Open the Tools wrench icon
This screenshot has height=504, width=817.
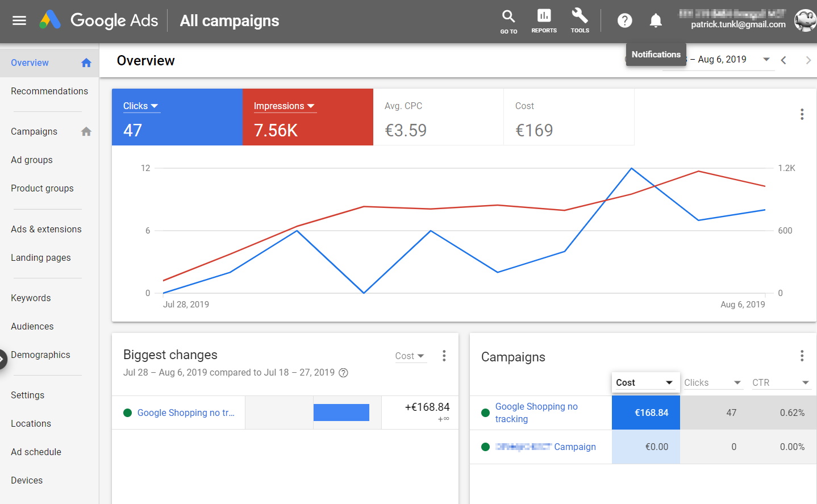tap(580, 21)
